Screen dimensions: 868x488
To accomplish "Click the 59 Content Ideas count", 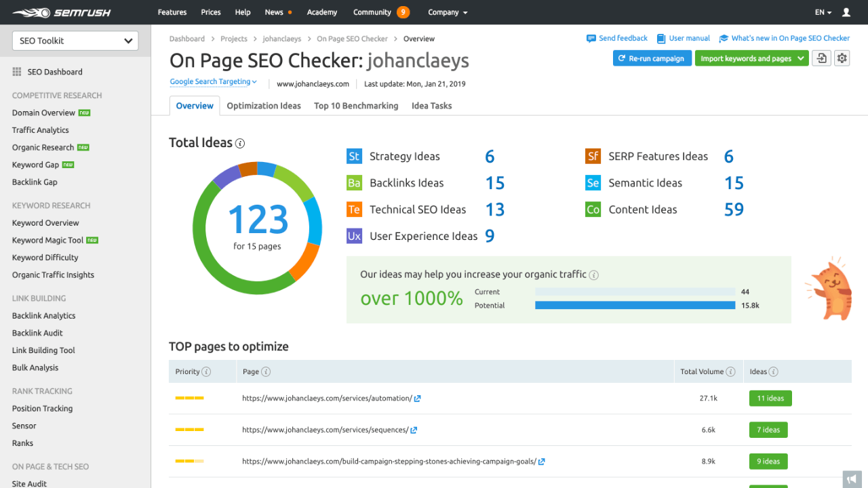I will [734, 209].
